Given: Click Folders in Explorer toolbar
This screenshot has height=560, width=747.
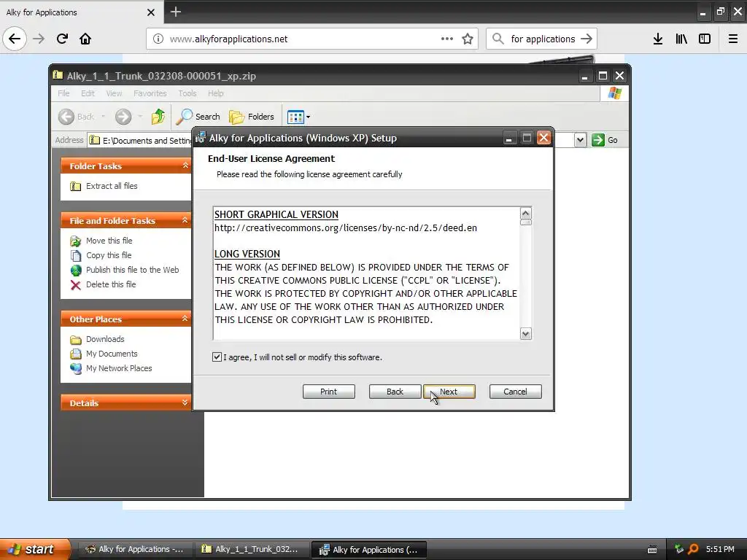Looking at the screenshot, I should (x=252, y=116).
